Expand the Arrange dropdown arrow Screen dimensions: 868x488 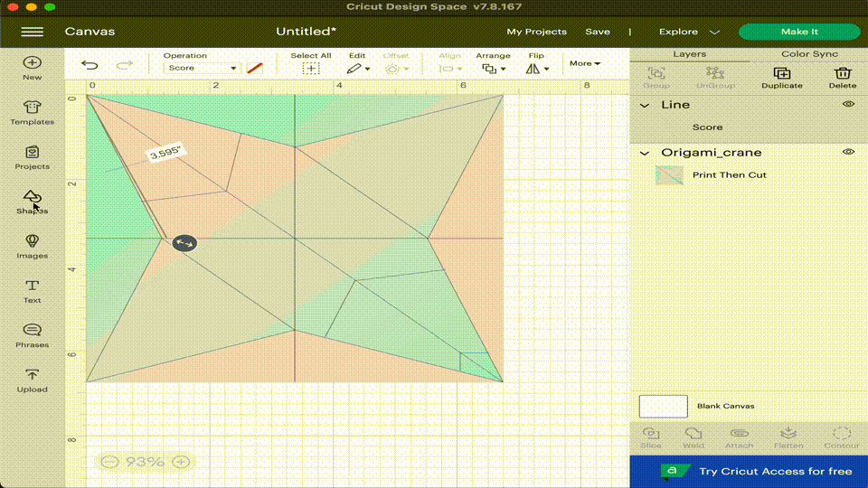click(x=503, y=70)
